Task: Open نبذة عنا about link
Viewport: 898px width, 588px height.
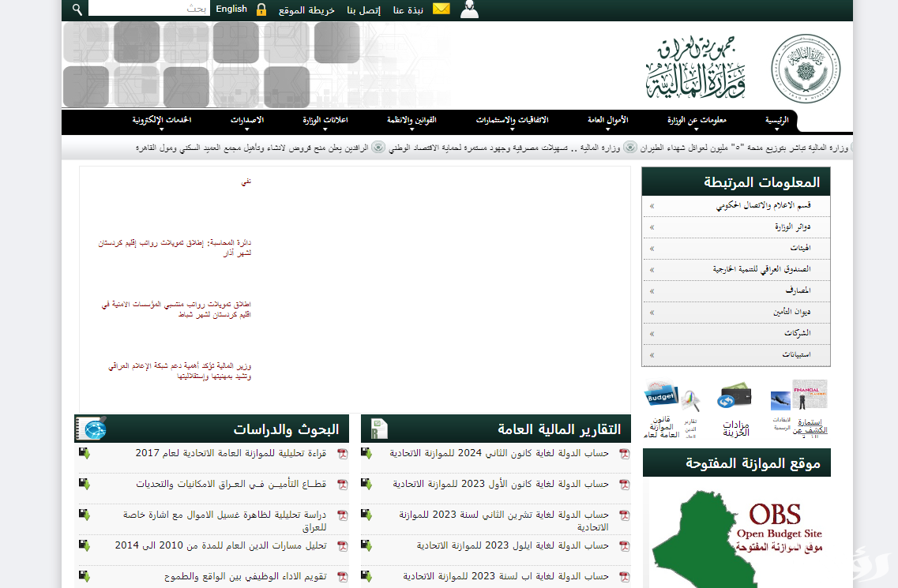Action: click(x=408, y=9)
